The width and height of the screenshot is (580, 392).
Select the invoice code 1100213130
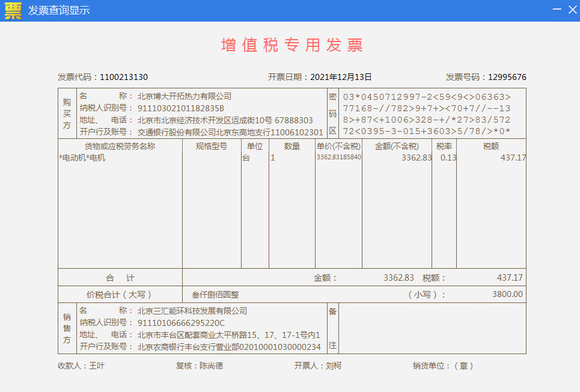(124, 77)
